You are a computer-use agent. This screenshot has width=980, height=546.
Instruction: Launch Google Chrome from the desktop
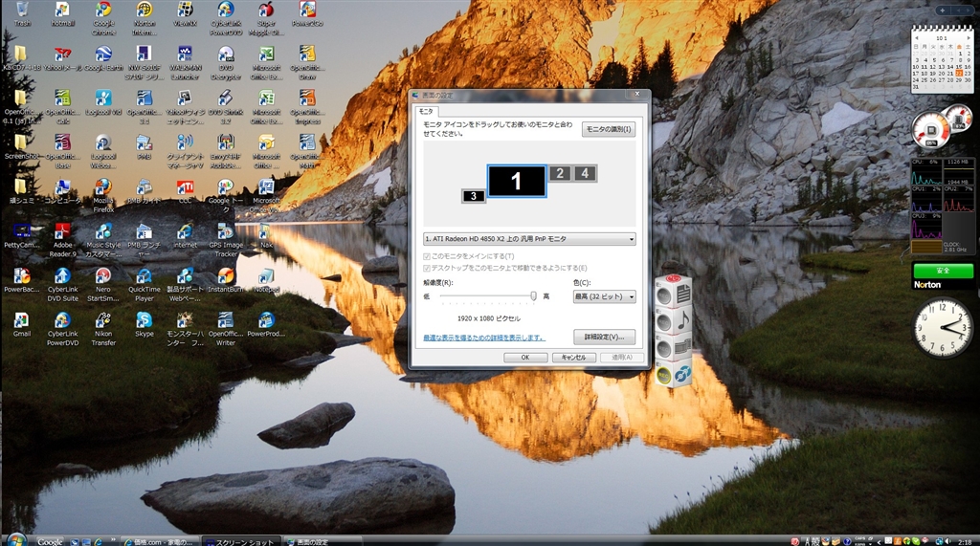click(103, 17)
